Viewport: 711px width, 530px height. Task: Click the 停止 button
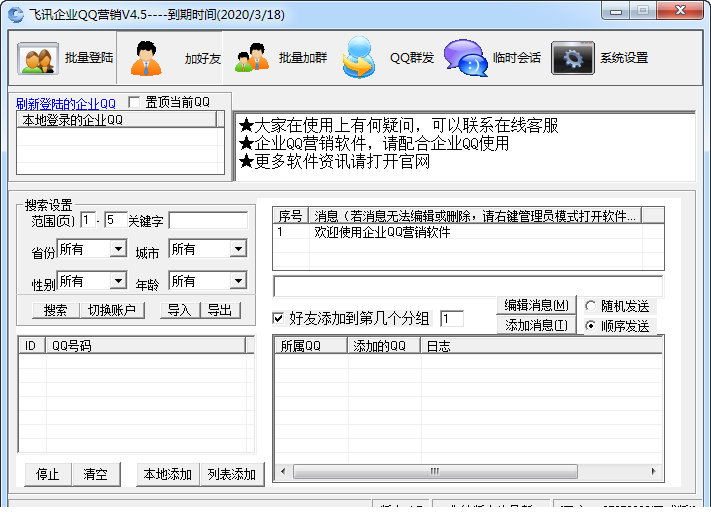pos(48,474)
